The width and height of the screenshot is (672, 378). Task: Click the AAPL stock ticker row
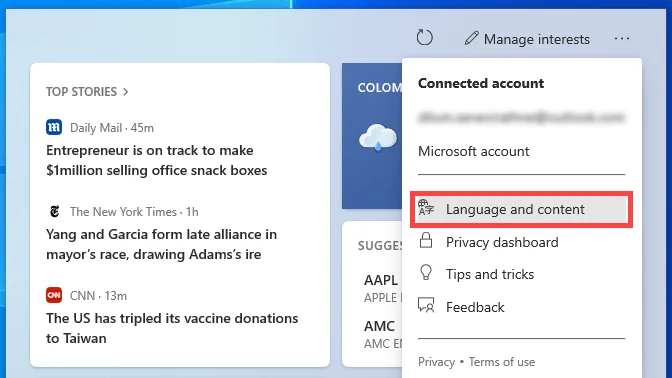[383, 288]
